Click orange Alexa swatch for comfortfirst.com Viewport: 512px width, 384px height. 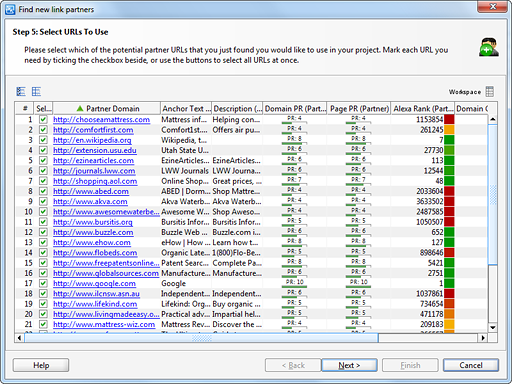(x=449, y=130)
